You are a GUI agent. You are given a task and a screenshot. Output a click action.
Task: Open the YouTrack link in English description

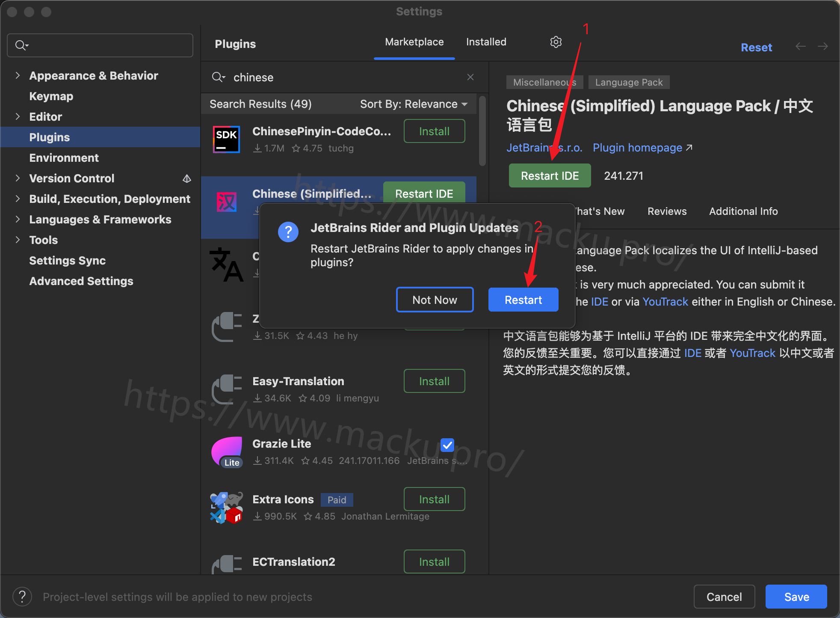665,302
